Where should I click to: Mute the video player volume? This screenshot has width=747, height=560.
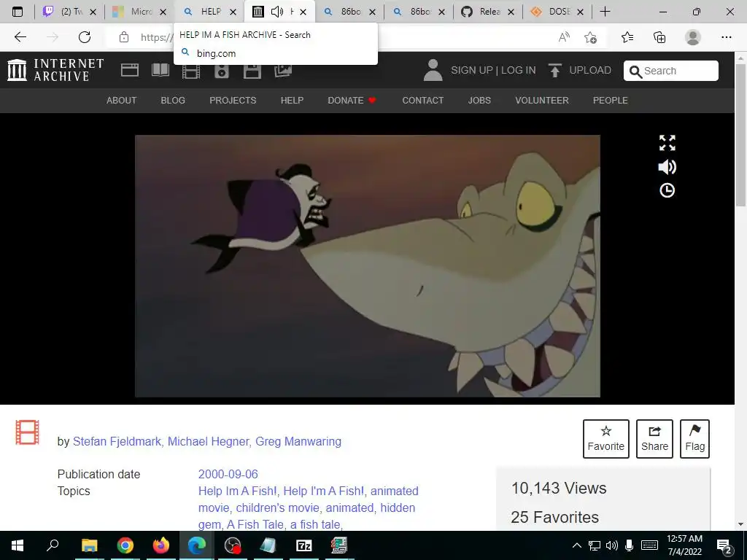click(x=667, y=167)
